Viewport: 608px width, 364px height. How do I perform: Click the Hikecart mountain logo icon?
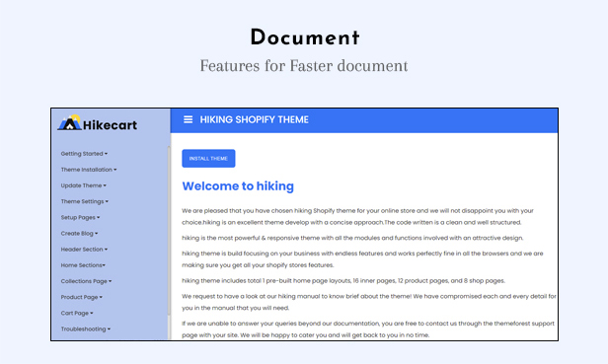[70, 122]
